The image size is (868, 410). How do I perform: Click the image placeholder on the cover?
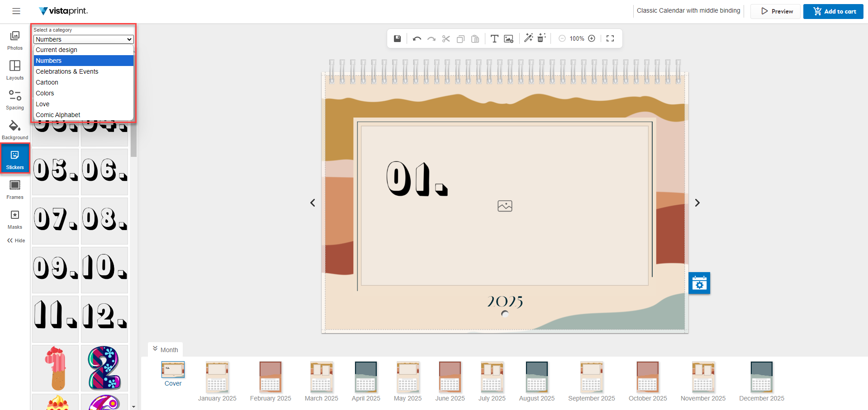click(x=505, y=206)
